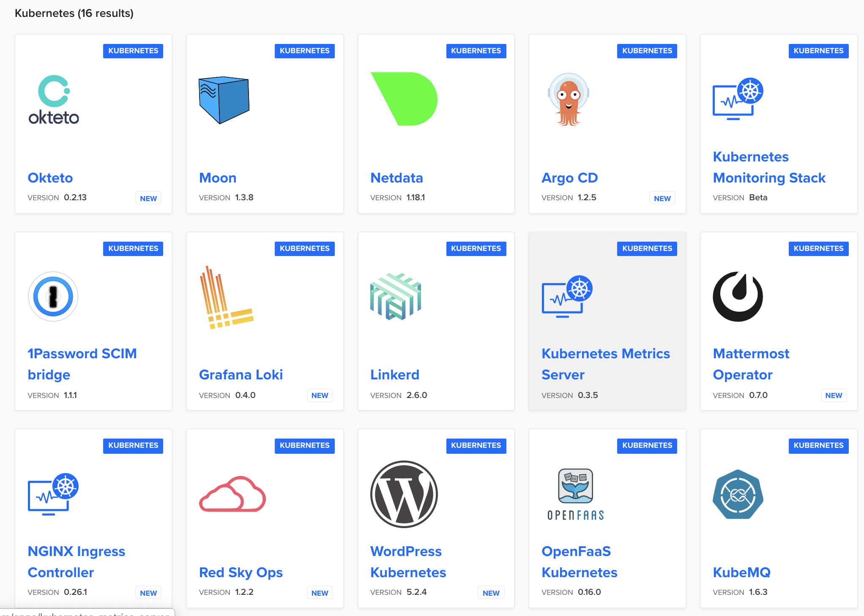Viewport: 864px width, 616px height.
Task: Click NEW badge on Red Sky Ops card
Action: [320, 593]
